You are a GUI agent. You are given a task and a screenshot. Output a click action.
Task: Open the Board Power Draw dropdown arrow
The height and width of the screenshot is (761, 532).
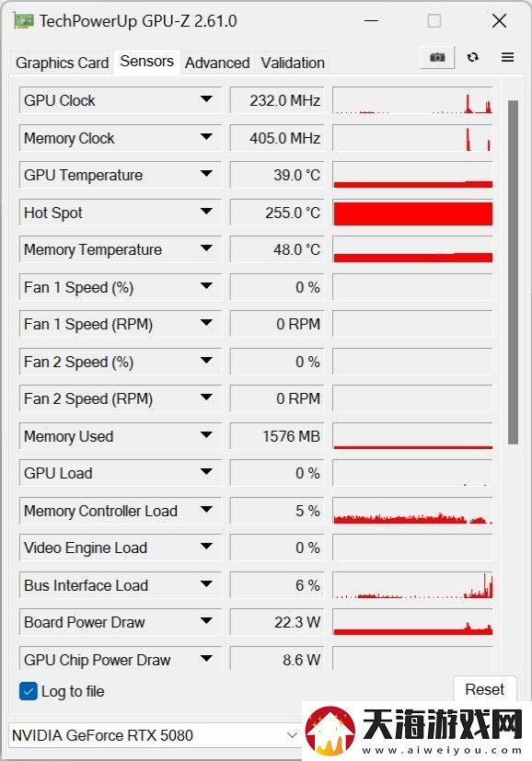point(206,621)
